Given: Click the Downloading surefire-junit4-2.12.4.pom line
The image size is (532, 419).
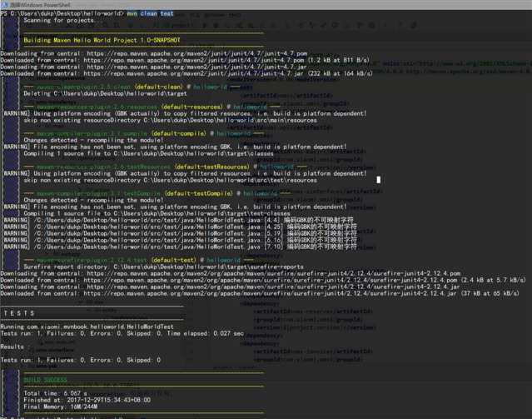Looking at the screenshot, I should pos(231,273).
